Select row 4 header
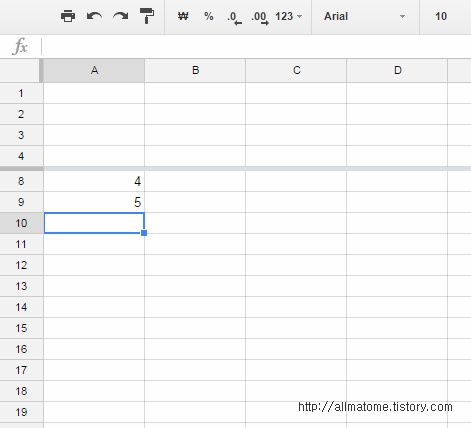471x428 pixels. [21, 156]
